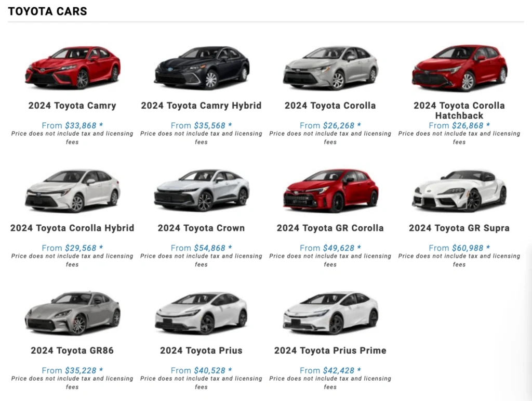532x401 pixels.
Task: Select the red GR Corolla image
Action: (x=330, y=190)
